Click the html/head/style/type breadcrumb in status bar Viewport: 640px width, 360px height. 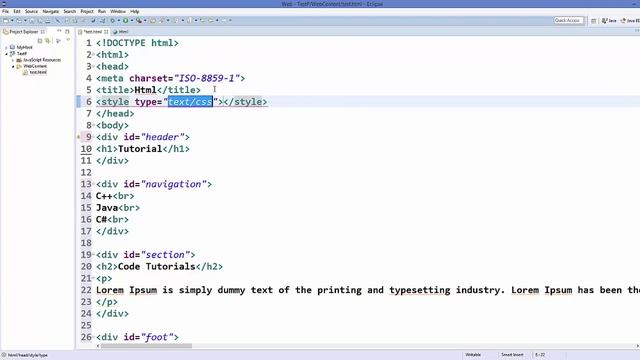(x=28, y=355)
